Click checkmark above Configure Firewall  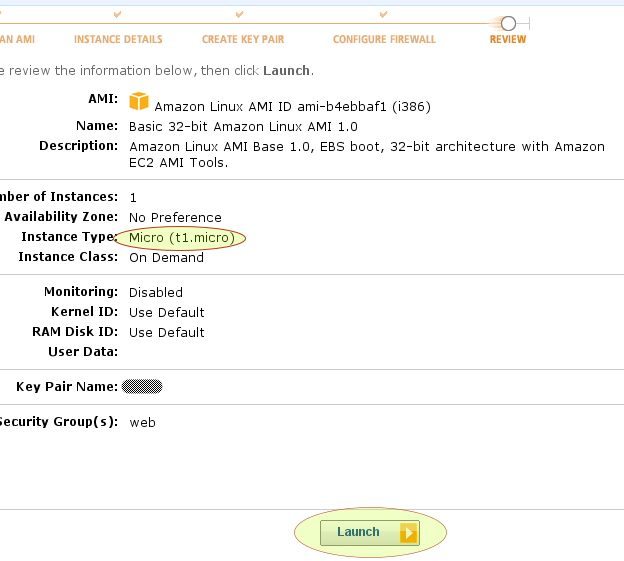(x=383, y=15)
